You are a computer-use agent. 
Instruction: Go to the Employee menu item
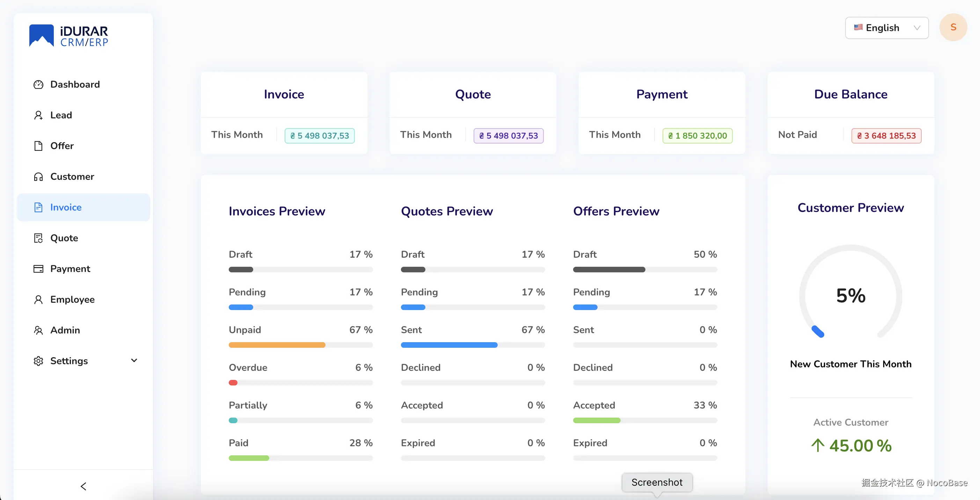[x=72, y=299]
